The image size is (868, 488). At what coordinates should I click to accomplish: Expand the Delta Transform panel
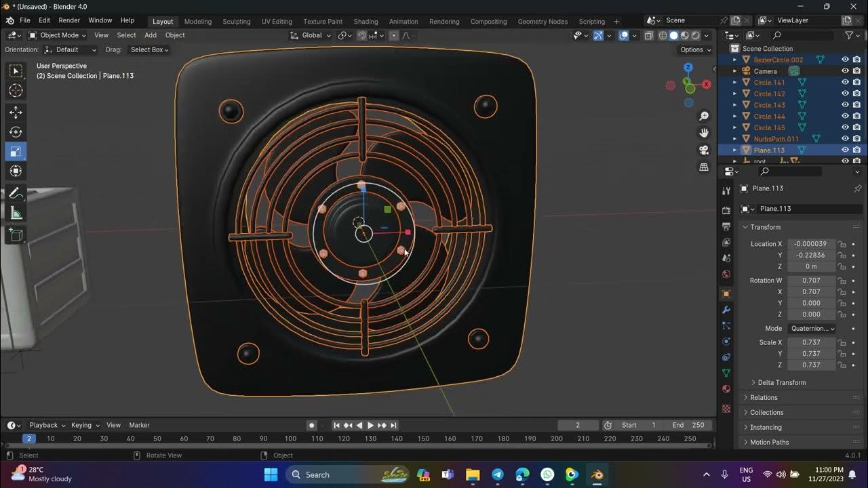(781, 382)
